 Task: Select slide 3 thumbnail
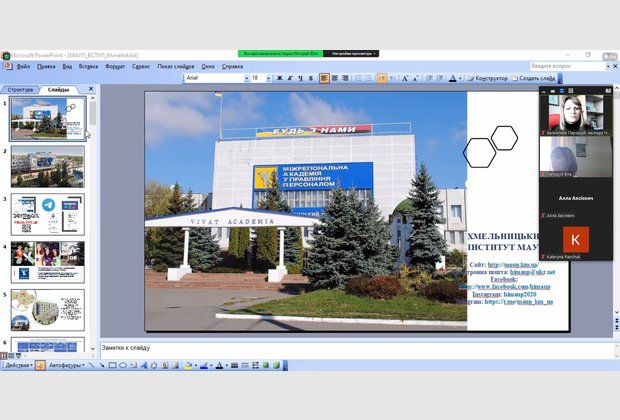[47, 215]
